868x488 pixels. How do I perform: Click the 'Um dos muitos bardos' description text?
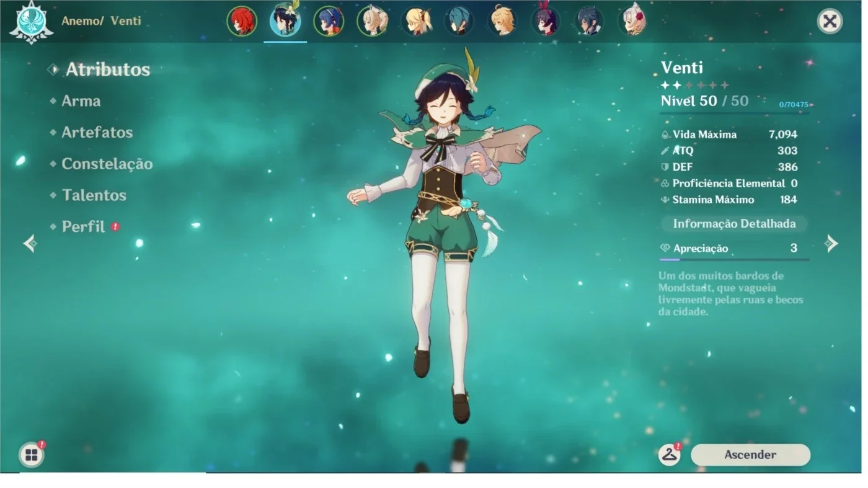pyautogui.click(x=731, y=294)
